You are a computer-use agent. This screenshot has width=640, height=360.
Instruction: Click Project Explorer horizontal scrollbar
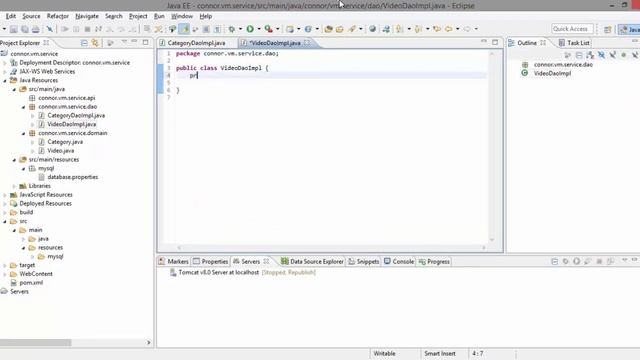pyautogui.click(x=36, y=342)
